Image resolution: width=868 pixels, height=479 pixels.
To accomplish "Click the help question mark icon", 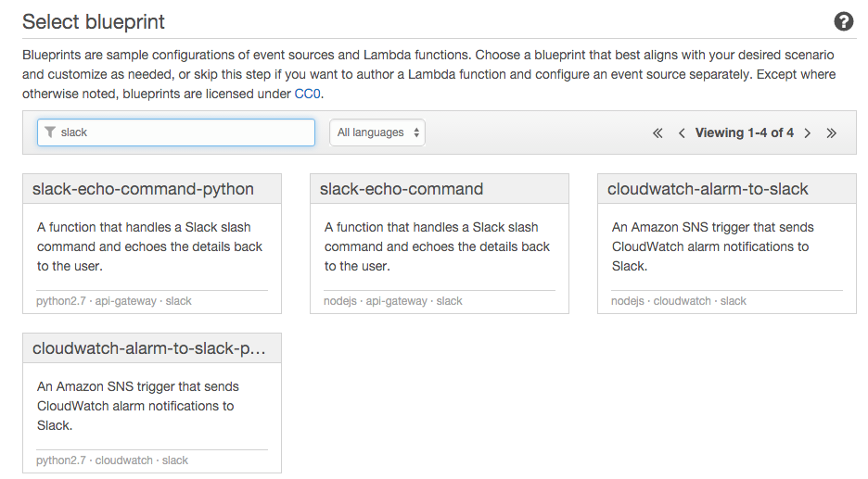I will point(843,22).
